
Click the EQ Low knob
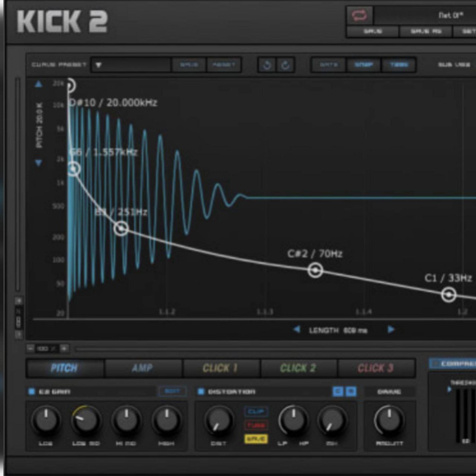pyautogui.click(x=46, y=420)
